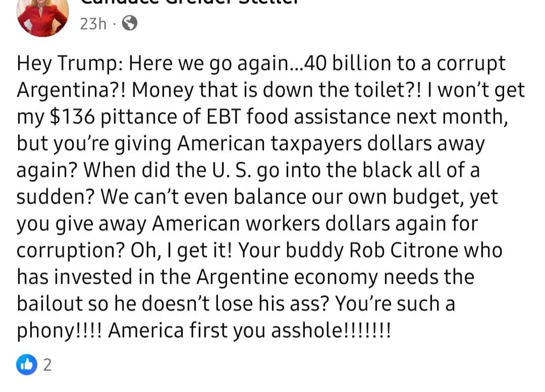Click the word "bailout" in the post
This screenshot has width=545, height=392.
(50, 304)
